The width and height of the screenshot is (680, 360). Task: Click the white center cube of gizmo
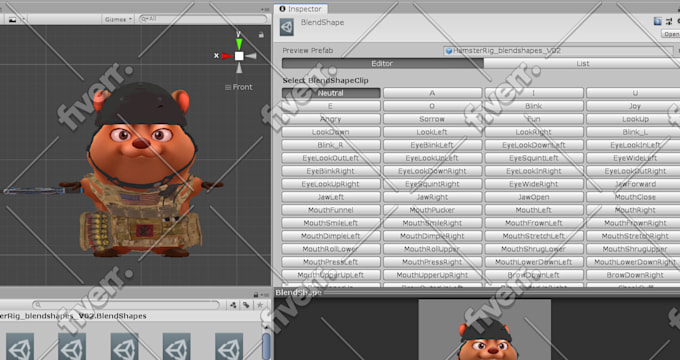click(x=239, y=56)
